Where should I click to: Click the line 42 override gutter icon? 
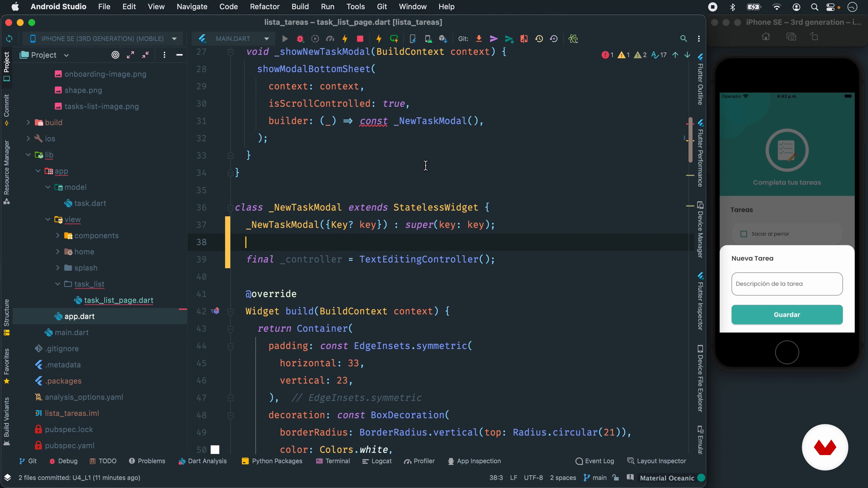coord(215,311)
